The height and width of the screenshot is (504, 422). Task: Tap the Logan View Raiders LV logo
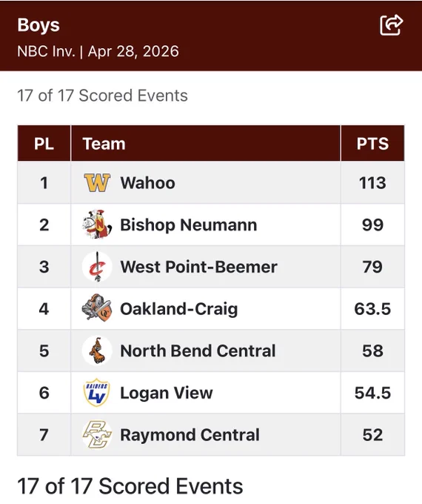tap(97, 393)
